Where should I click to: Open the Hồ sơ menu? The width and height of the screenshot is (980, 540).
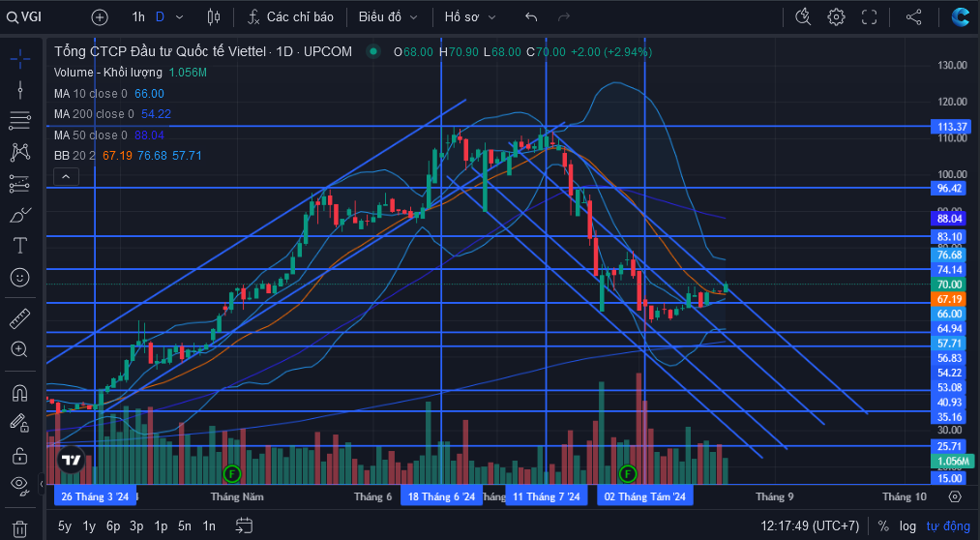(x=470, y=16)
